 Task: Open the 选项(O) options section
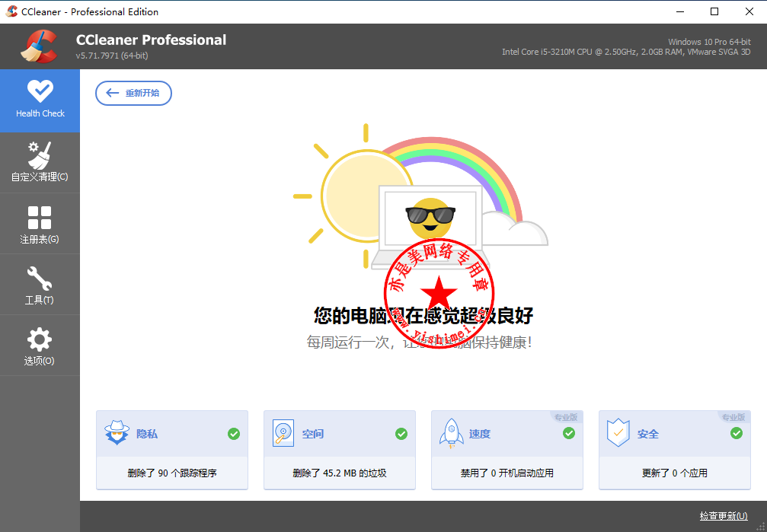tap(40, 346)
